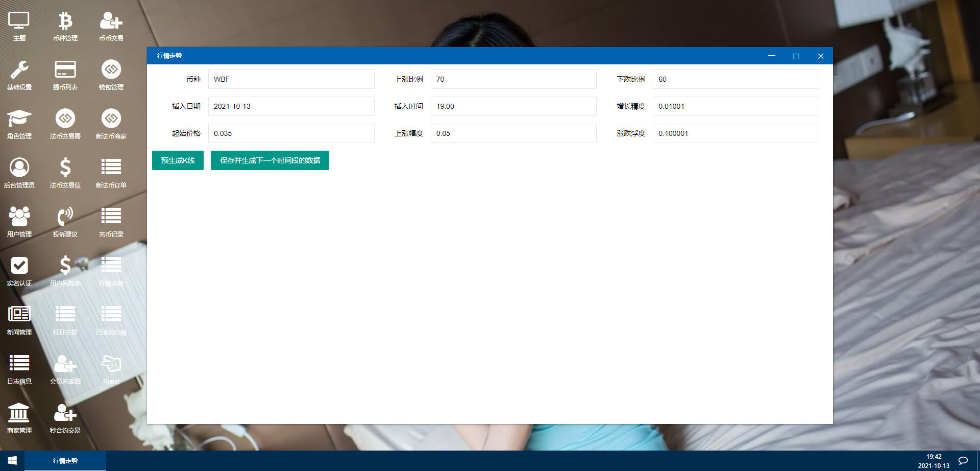Open 实名认证 checkmark icon
This screenshot has width=980, height=471.
19,272
